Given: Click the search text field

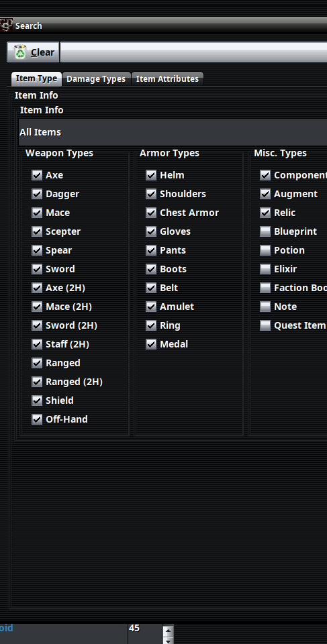Looking at the screenshot, I should pos(194,52).
